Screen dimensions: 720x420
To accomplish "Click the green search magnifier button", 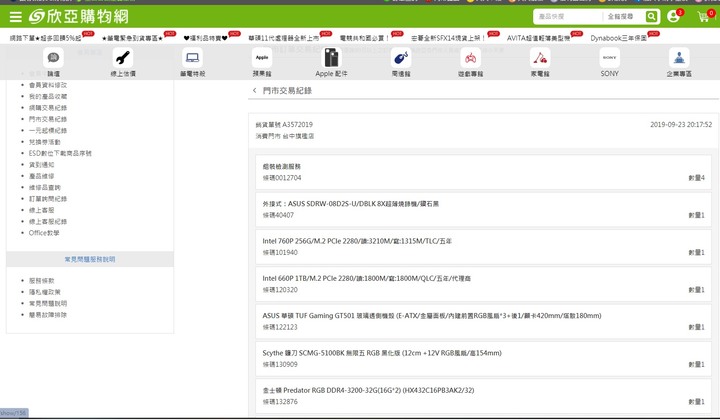I will [x=651, y=17].
